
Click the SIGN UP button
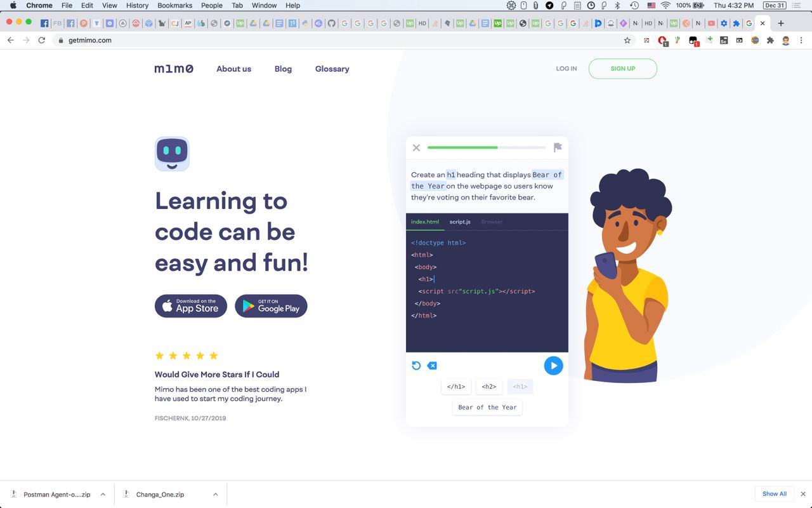622,69
